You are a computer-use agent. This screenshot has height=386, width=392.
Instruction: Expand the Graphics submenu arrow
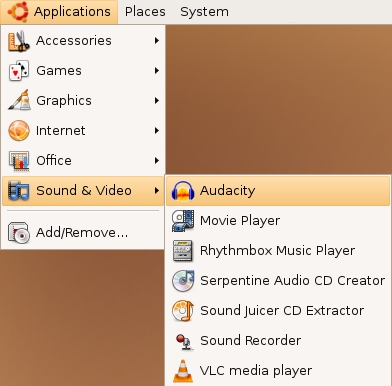coord(157,100)
